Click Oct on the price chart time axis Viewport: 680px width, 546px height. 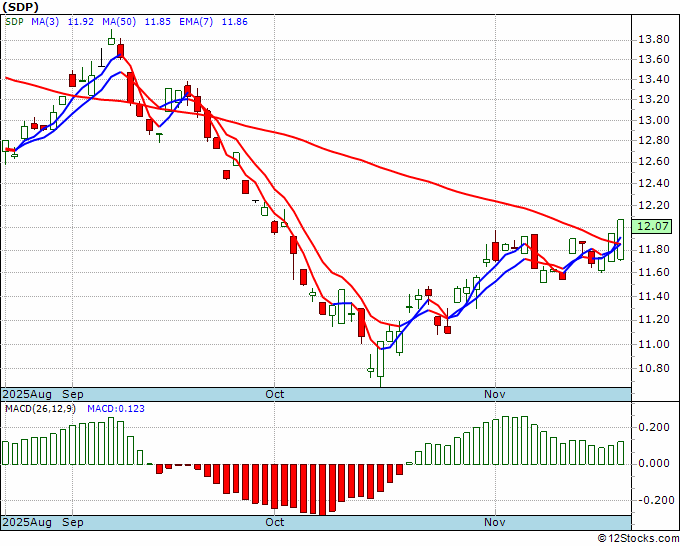coord(275,394)
